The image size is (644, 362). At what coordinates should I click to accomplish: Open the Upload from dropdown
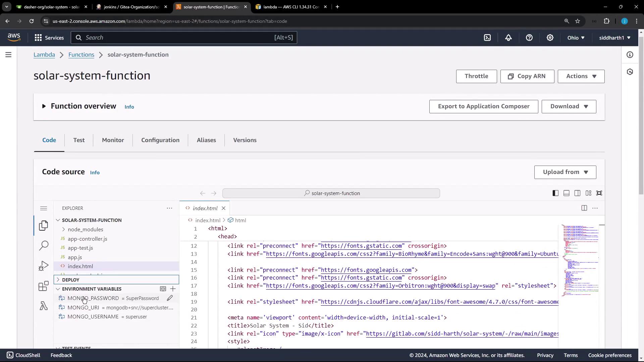(x=565, y=172)
